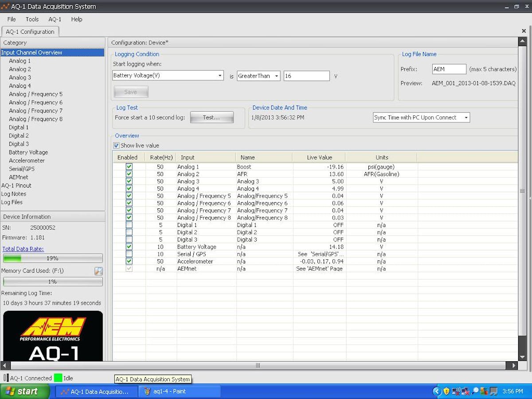Image resolution: width=532 pixels, height=399 pixels.
Task: Click the green Idle status indicator
Action: point(58,378)
